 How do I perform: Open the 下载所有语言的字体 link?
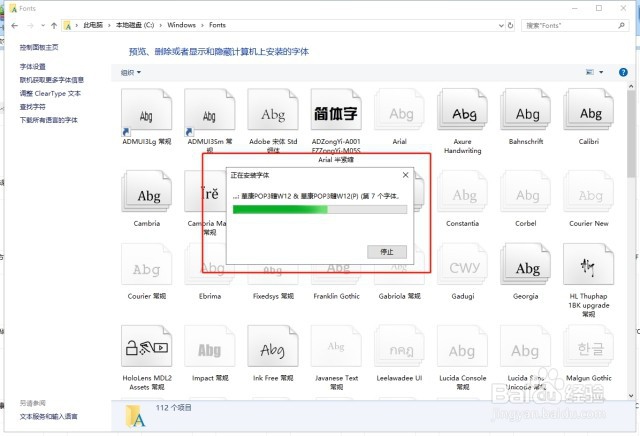[49, 120]
